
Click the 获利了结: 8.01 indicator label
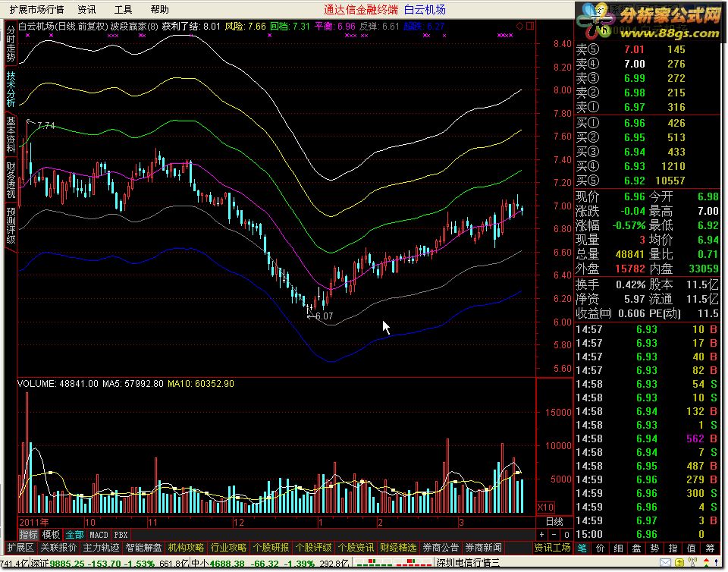point(191,27)
